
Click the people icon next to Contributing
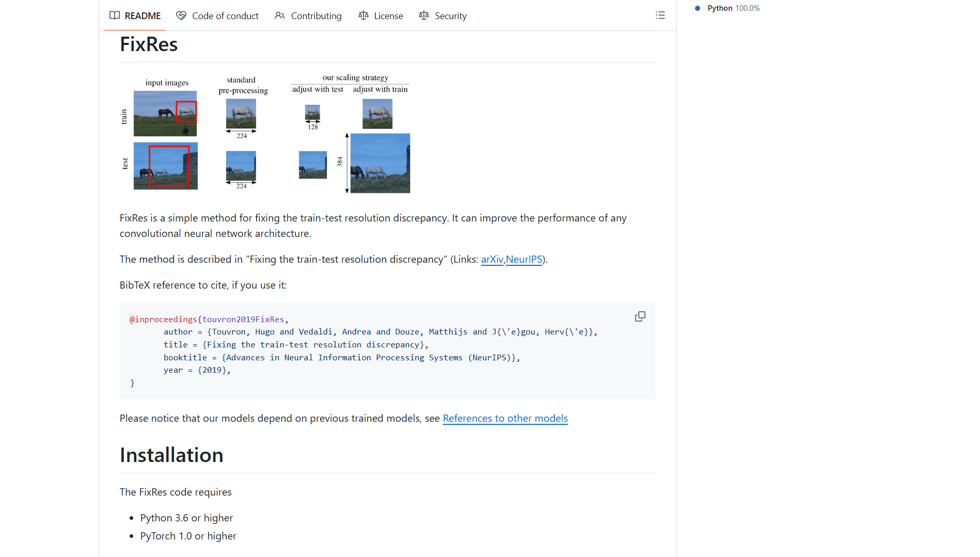280,15
